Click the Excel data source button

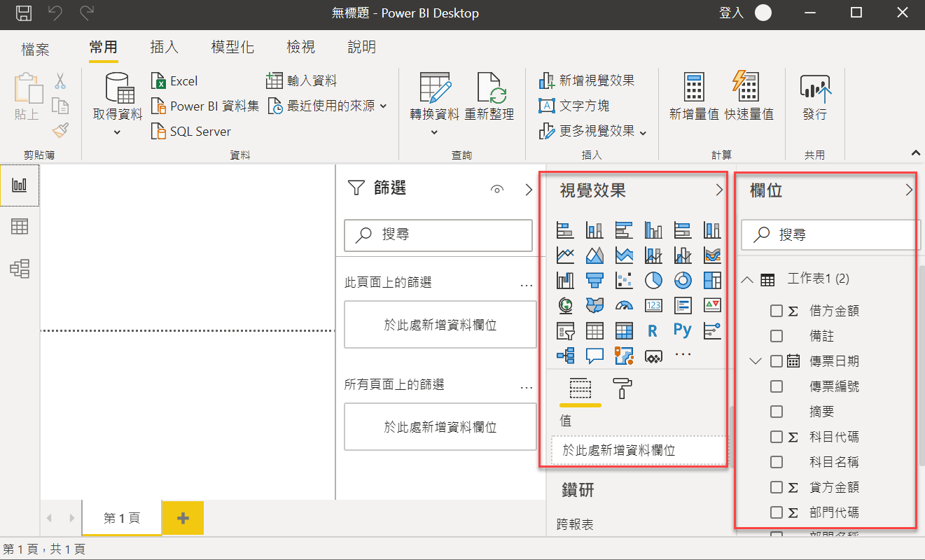click(x=174, y=81)
